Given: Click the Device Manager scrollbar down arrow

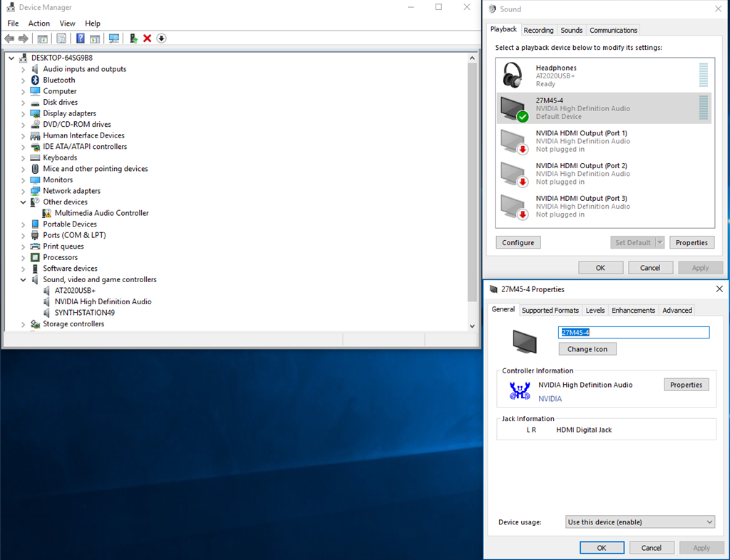Looking at the screenshot, I should click(472, 326).
